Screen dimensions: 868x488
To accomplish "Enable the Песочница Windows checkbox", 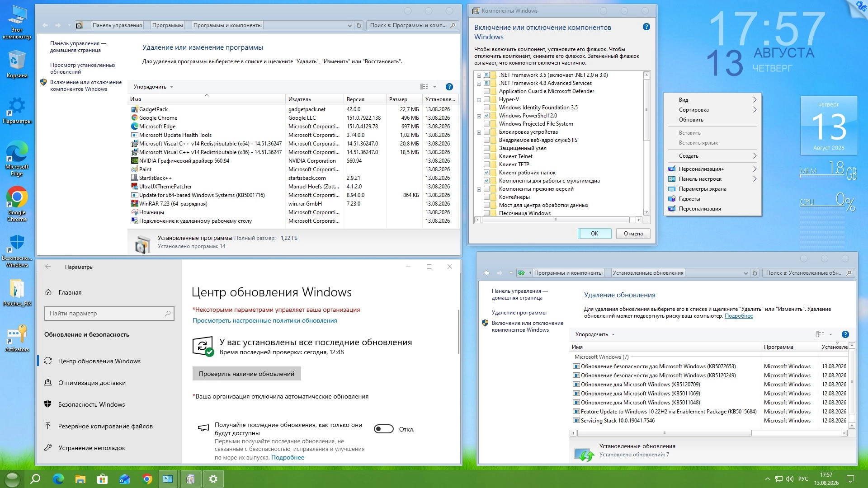I will 487,213.
